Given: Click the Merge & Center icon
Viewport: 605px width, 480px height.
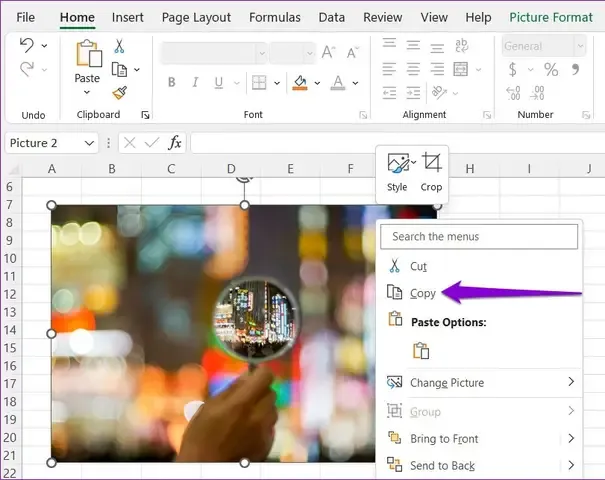Looking at the screenshot, I should [x=461, y=69].
